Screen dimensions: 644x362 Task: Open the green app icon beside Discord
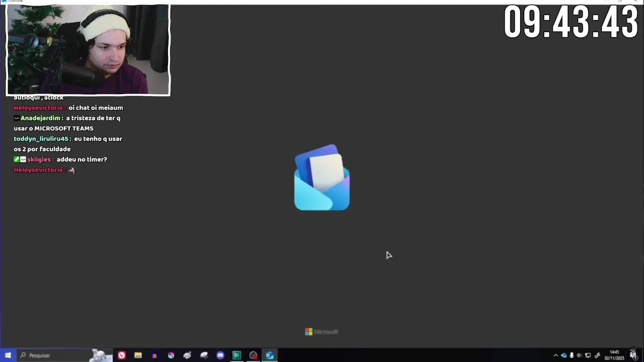pyautogui.click(x=236, y=355)
